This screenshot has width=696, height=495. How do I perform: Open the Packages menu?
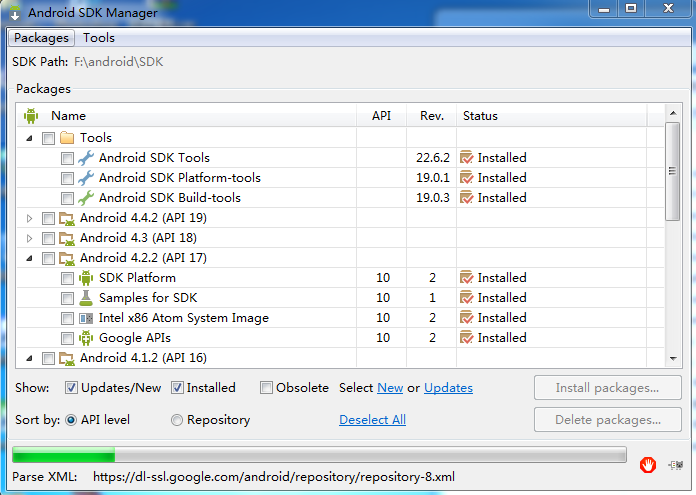[x=41, y=38]
